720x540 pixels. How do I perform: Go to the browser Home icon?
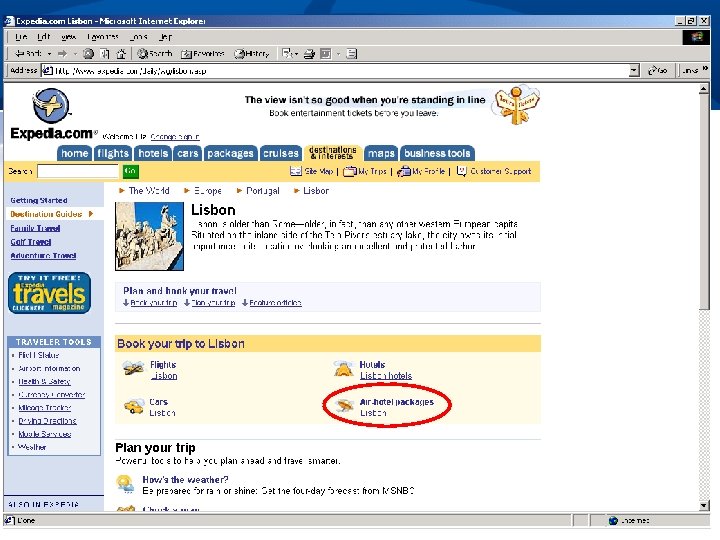tap(121, 54)
